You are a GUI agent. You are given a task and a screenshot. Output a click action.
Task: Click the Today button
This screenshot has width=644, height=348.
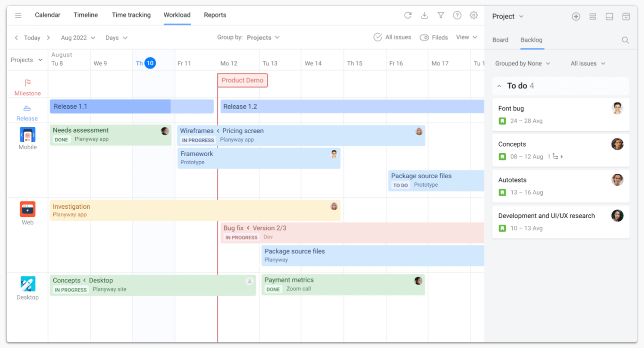[32, 38]
